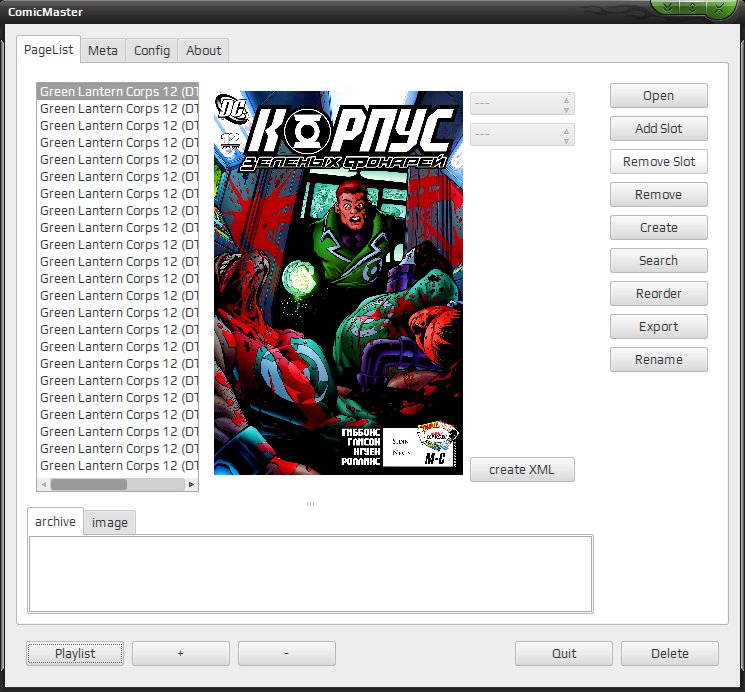Click the page list horizontal scrollbar thumb
The height and width of the screenshot is (692, 745).
[89, 484]
